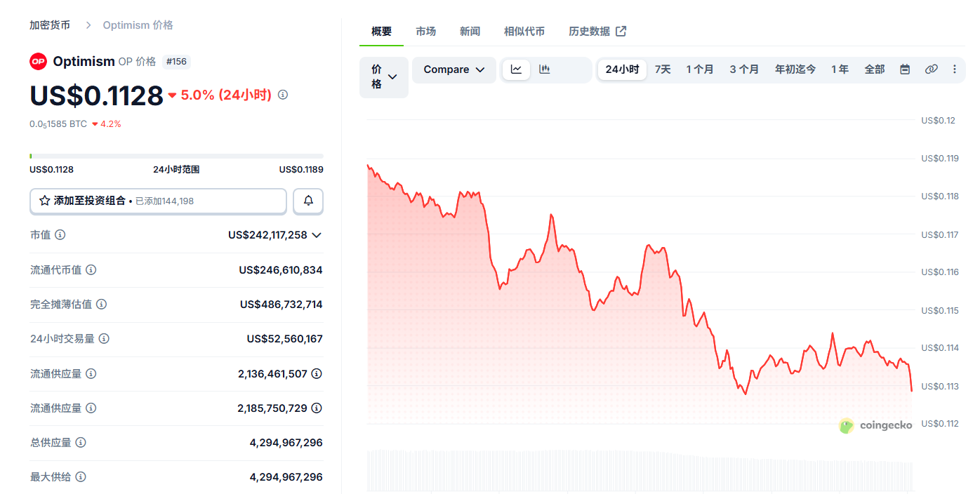This screenshot has width=980, height=494.
Task: Open the price alert bell icon
Action: [308, 201]
